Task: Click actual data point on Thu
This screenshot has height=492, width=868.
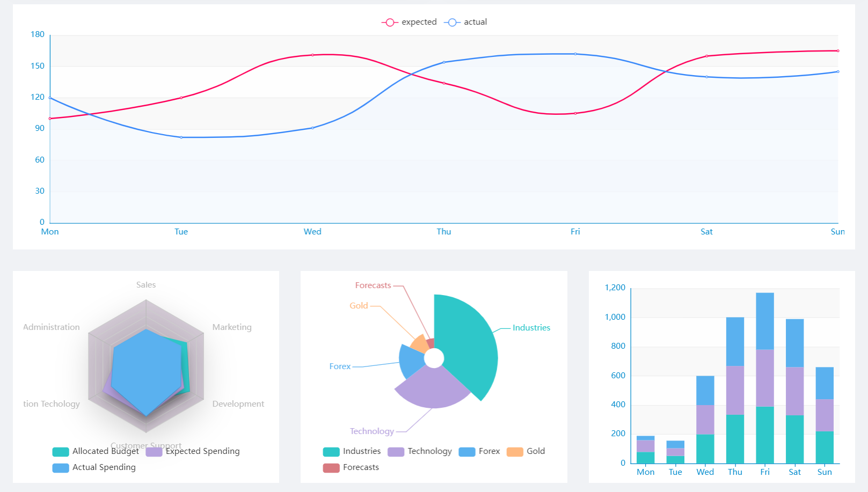Action: (444, 62)
